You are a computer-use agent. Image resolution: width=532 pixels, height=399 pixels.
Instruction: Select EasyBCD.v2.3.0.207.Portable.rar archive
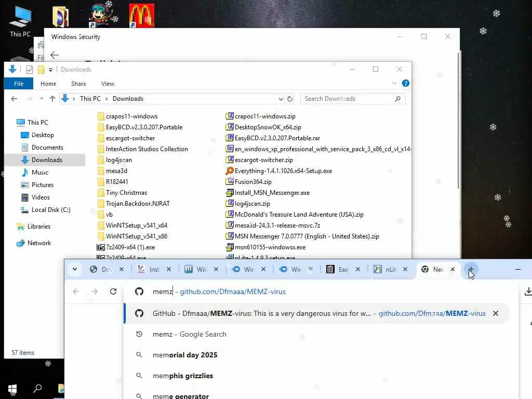point(273,138)
